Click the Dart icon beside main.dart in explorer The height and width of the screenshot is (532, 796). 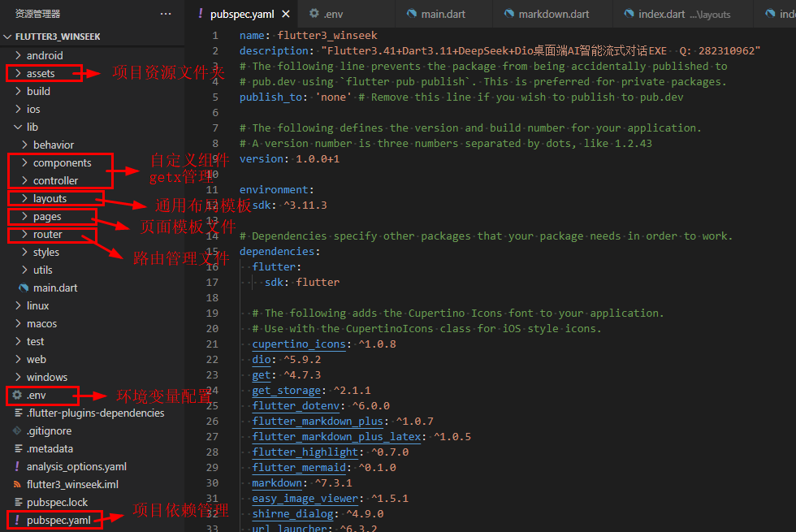(x=24, y=288)
